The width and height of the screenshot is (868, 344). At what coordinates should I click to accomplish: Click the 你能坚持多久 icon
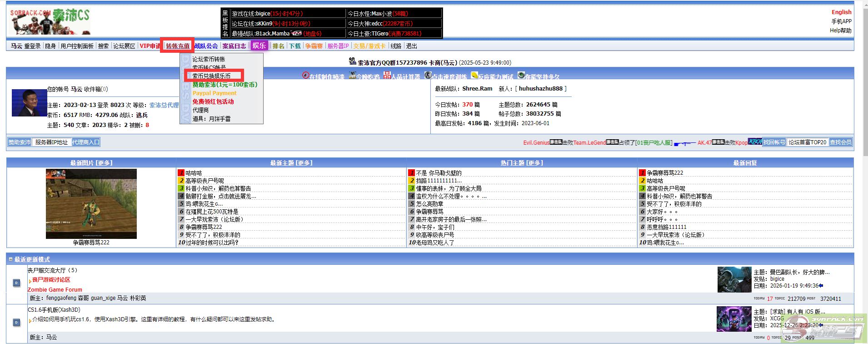521,76
